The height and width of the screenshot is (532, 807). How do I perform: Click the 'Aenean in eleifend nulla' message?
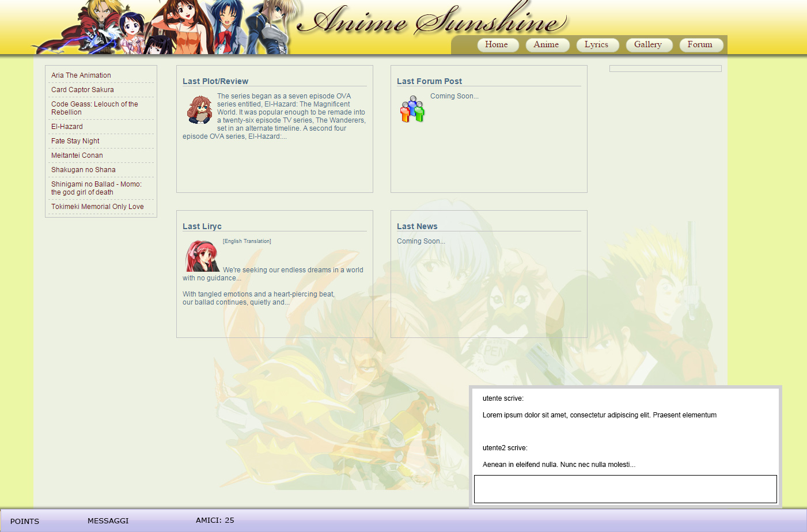(x=559, y=465)
